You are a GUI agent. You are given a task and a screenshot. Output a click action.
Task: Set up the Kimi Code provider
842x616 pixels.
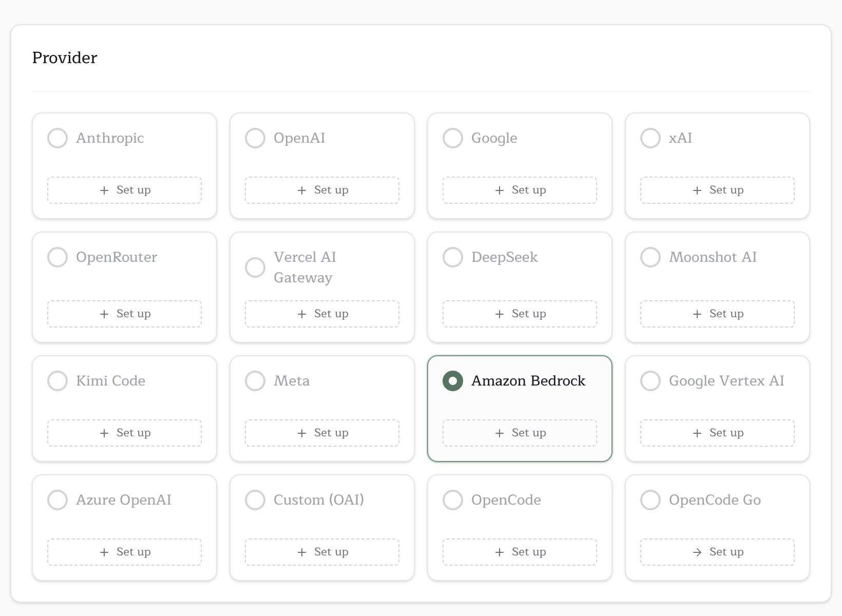[125, 433]
